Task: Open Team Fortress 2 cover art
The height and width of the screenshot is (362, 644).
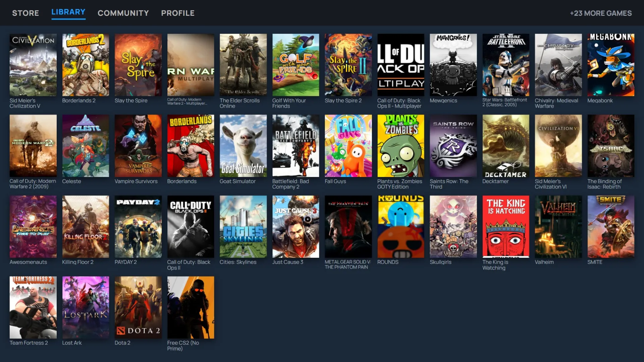Action: click(x=33, y=307)
